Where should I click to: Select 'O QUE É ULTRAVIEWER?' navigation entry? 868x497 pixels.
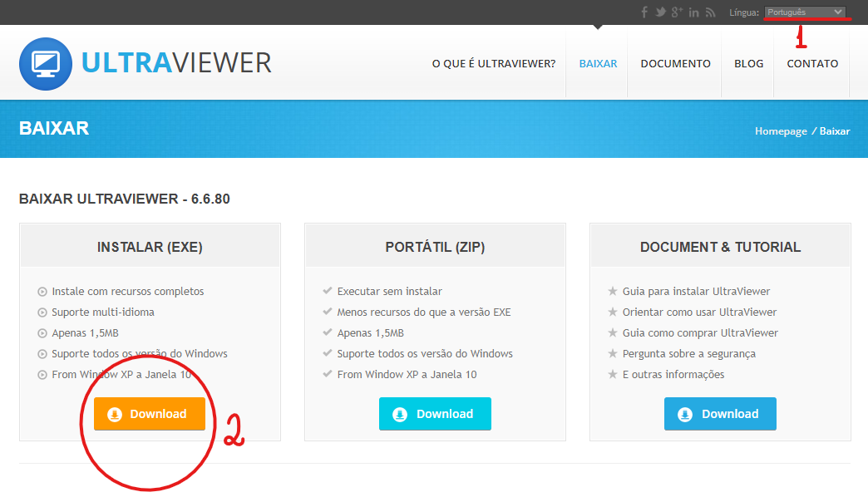click(494, 63)
